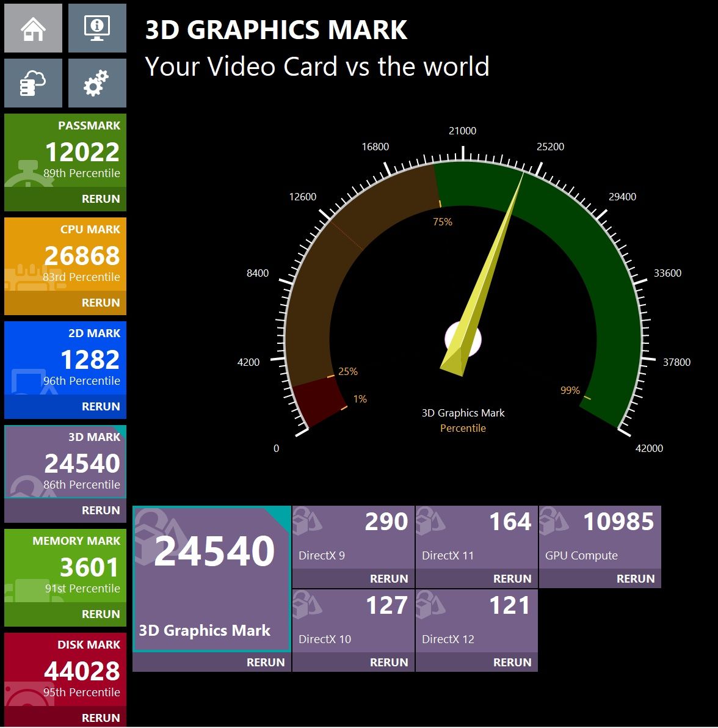
Task: Rerun the DirectX 9 test
Action: [x=389, y=578]
